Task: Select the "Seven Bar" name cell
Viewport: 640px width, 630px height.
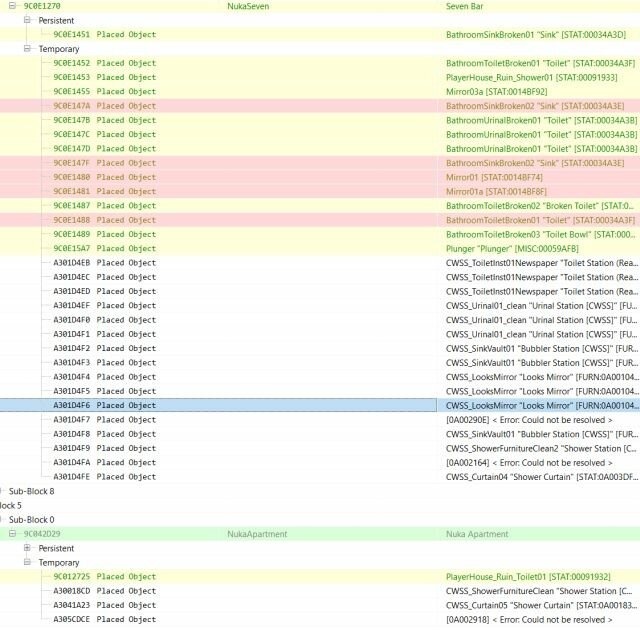Action: (464, 6)
